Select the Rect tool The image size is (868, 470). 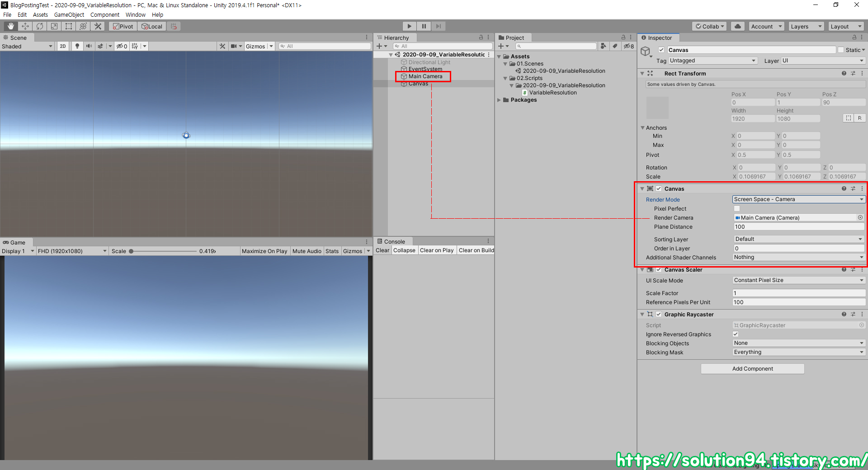(x=69, y=26)
